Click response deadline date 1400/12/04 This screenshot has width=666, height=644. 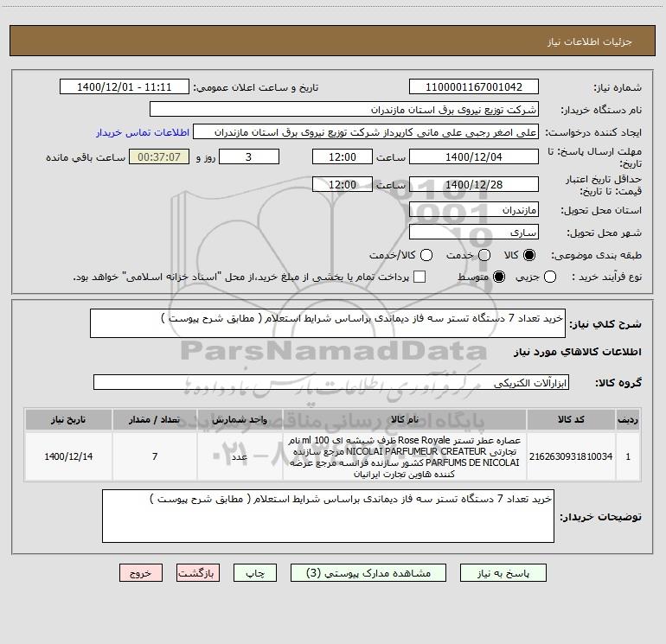[x=474, y=156]
